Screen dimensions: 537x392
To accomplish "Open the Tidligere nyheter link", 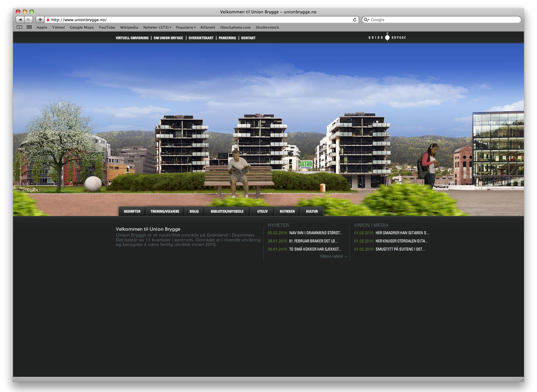I will [x=333, y=256].
